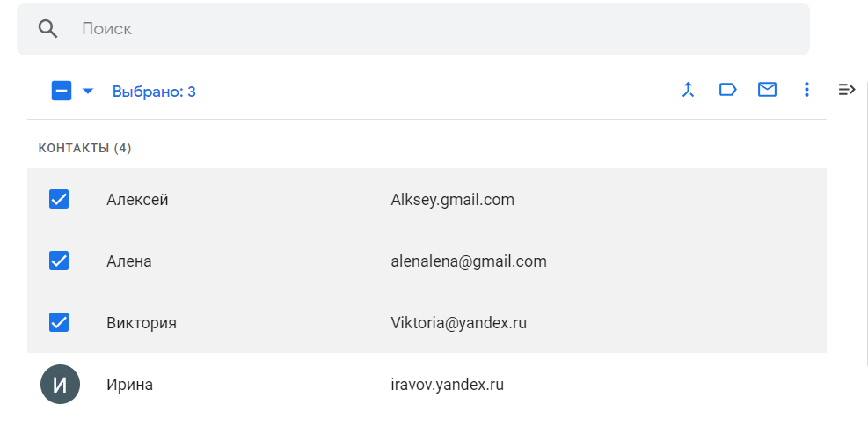Click email alenalena@gmail.com

(469, 261)
